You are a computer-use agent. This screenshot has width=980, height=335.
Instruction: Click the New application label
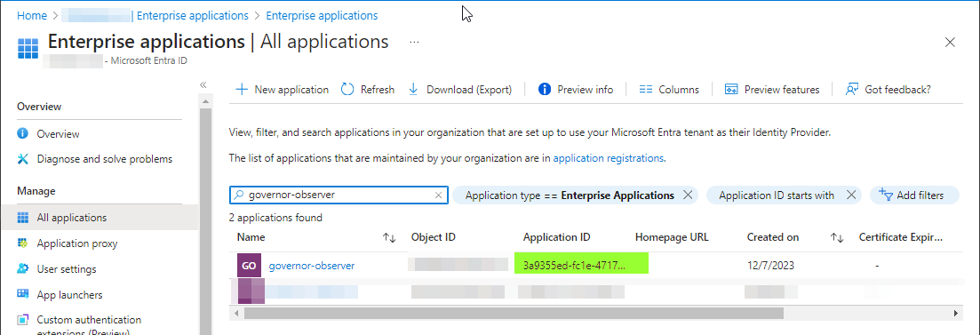(291, 90)
